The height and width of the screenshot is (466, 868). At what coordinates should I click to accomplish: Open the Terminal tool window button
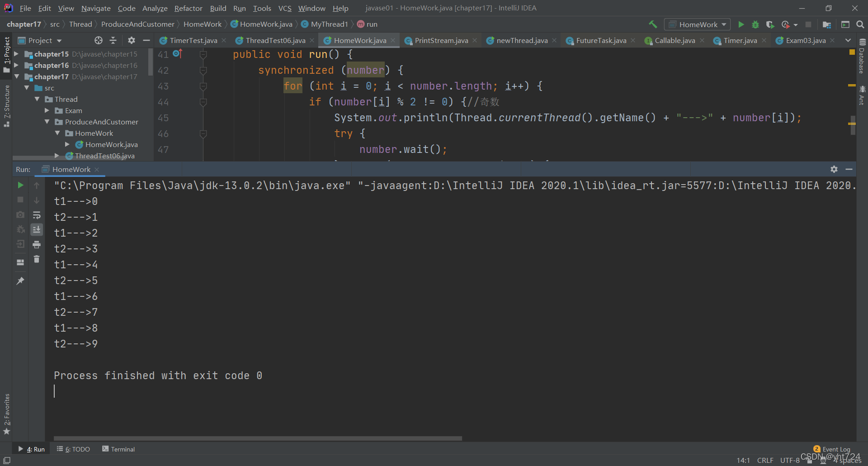[118, 449]
